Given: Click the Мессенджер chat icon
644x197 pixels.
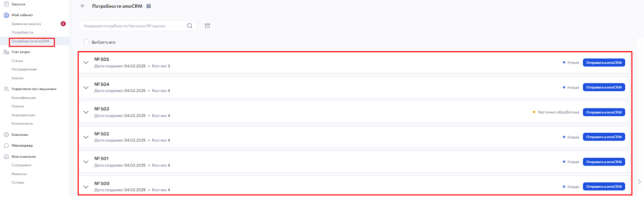Looking at the screenshot, I should (6, 145).
